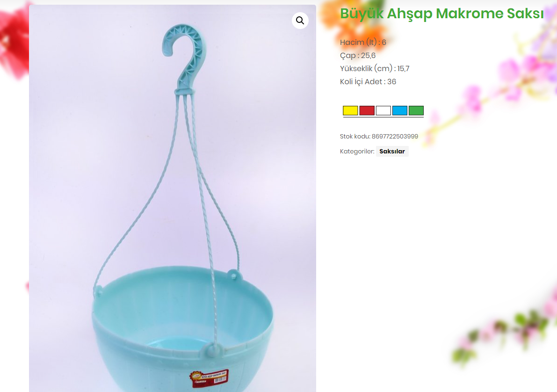Screen dimensions: 557x392
Task: Click the Stok kodu label text
Action: coord(355,137)
